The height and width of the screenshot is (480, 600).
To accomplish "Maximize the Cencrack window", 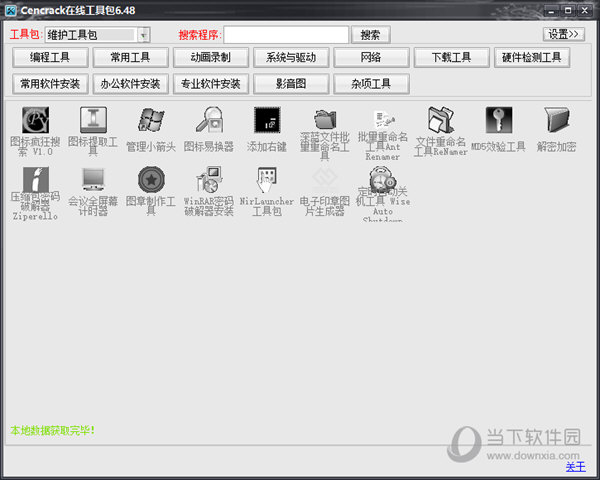I will pos(568,11).
